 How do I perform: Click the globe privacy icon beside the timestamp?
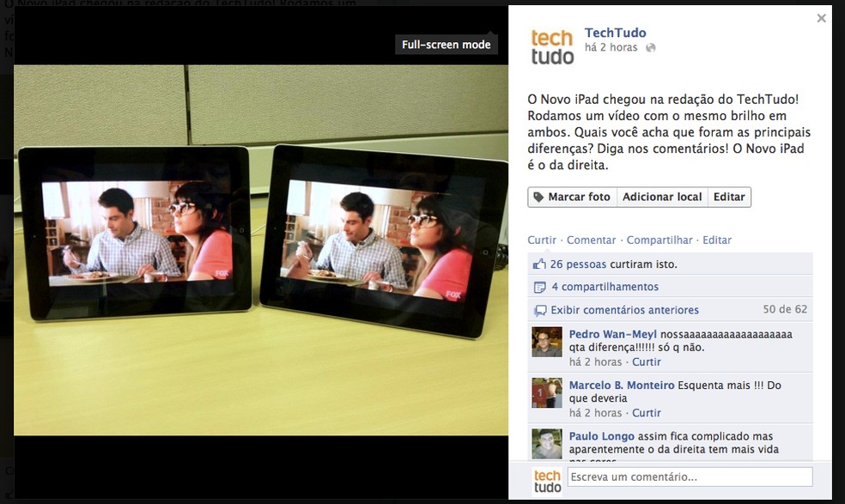(x=651, y=47)
